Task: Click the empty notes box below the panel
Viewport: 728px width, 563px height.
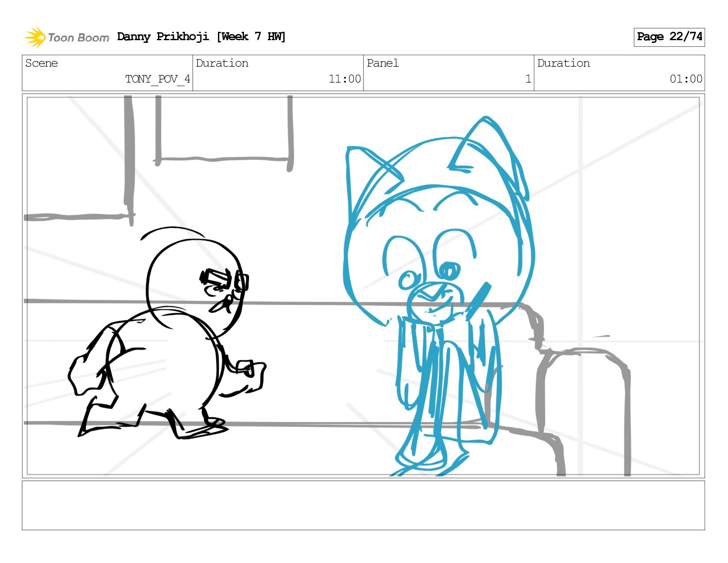Action: (363, 505)
